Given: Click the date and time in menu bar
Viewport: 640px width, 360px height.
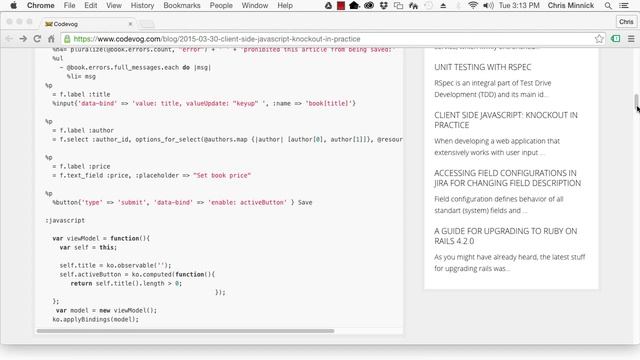Looking at the screenshot, I should (x=519, y=5).
